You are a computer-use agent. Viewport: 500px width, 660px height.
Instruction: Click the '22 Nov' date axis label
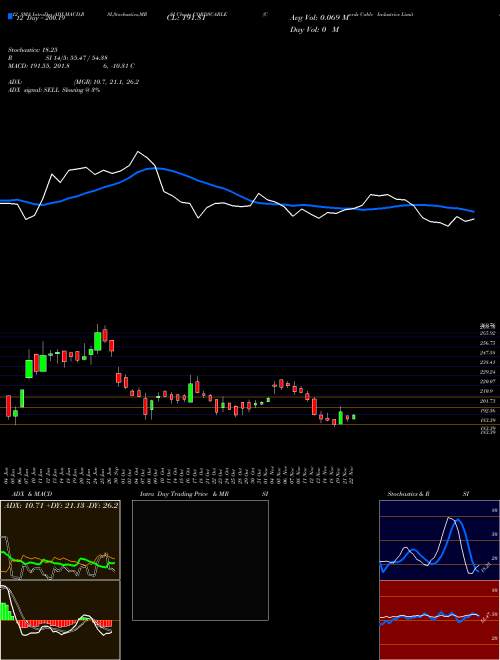351,474
